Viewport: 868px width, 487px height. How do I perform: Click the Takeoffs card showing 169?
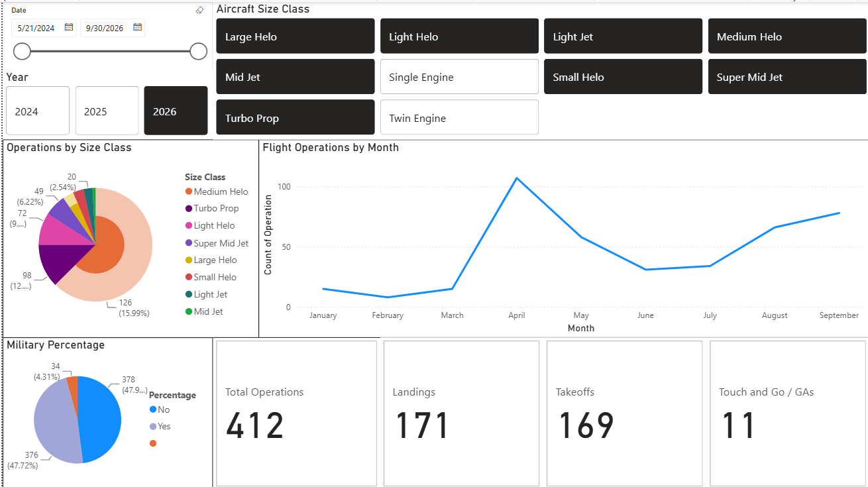point(624,413)
